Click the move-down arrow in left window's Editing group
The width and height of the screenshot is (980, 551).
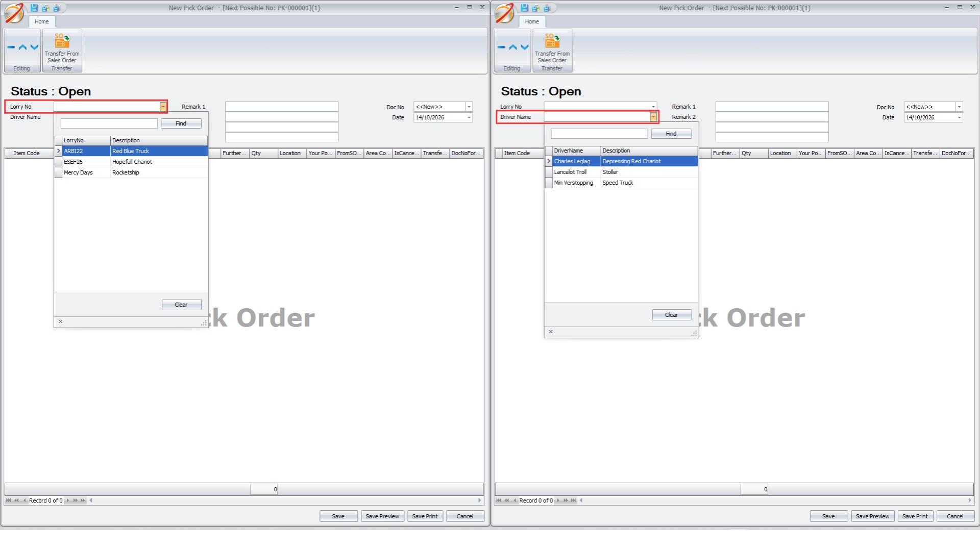(34, 47)
